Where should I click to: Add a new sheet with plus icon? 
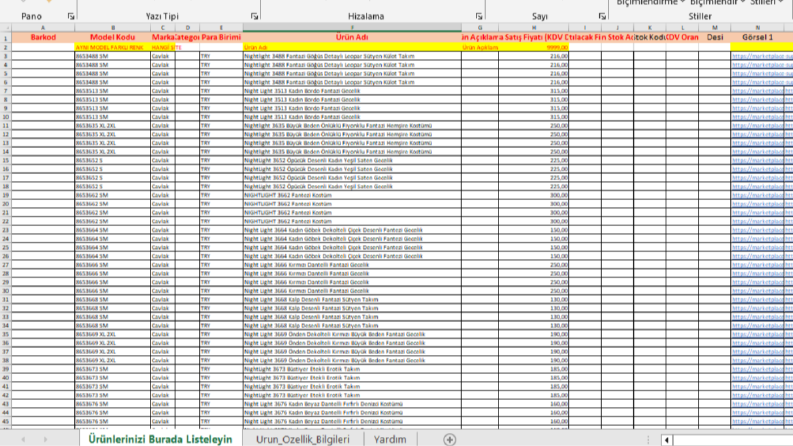click(449, 439)
